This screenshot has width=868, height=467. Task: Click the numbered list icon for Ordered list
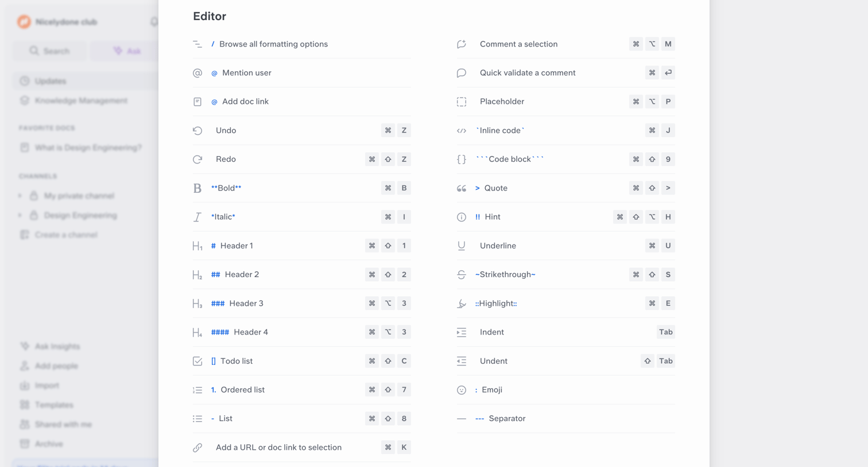click(197, 390)
